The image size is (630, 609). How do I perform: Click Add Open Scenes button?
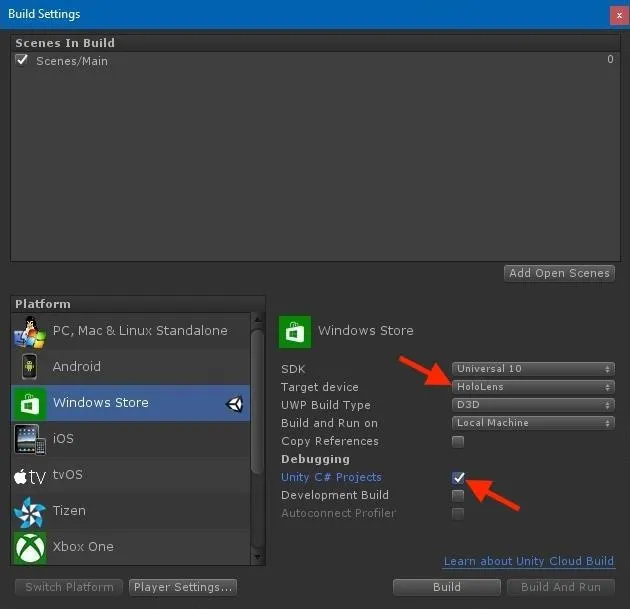(559, 273)
